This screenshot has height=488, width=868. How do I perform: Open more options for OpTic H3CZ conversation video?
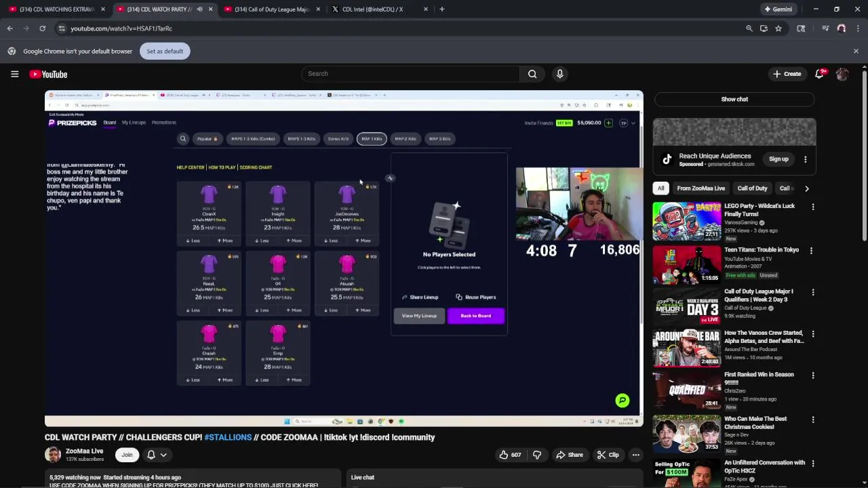812,464
